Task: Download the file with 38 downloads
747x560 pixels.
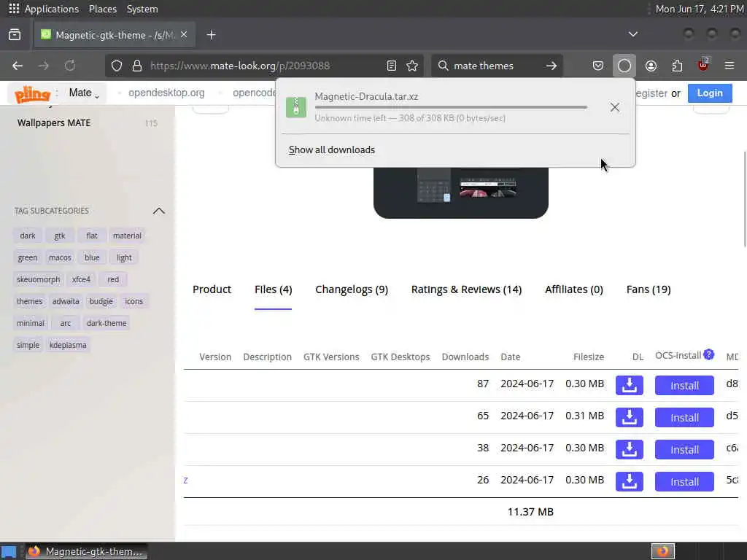Action: tap(630, 449)
